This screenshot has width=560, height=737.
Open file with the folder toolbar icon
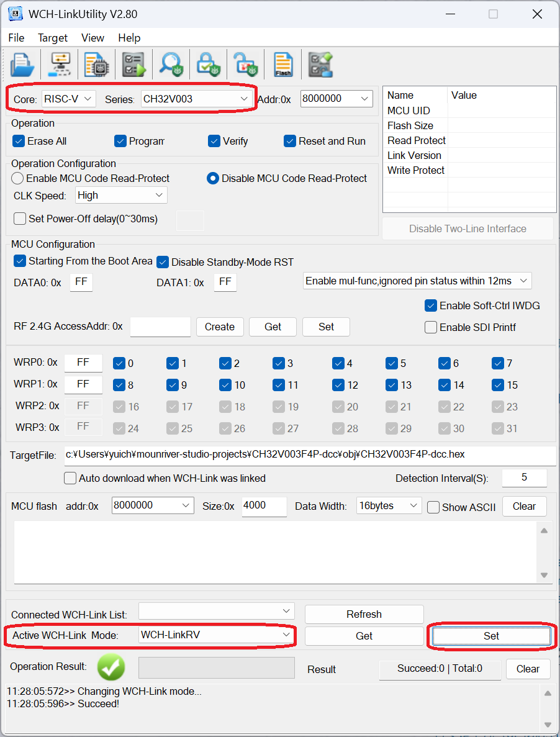coord(22,65)
